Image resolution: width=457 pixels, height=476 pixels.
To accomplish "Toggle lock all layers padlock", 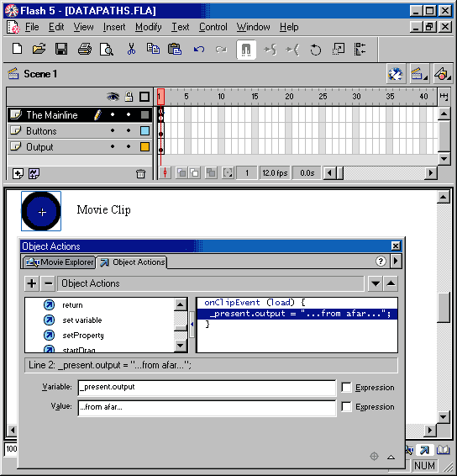I will [129, 97].
